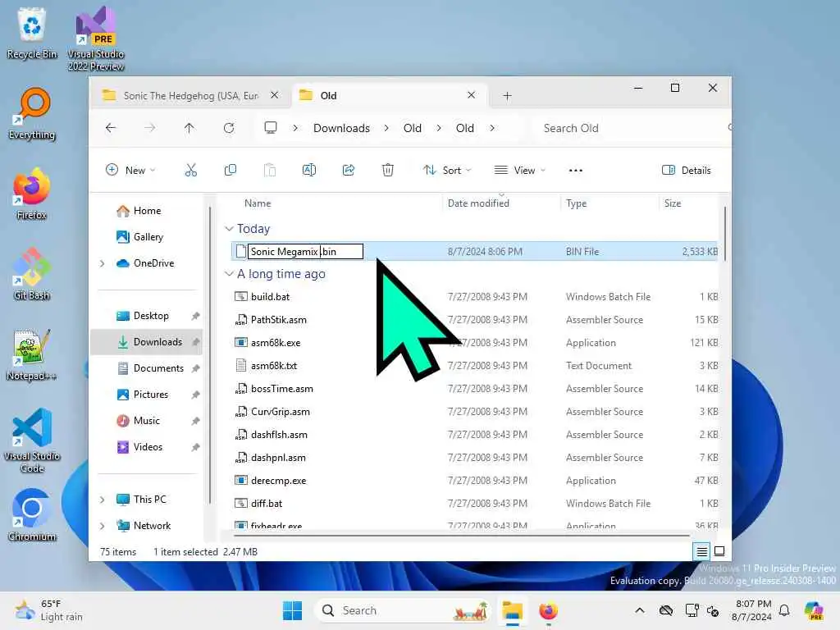Click the Delete trash icon in toolbar
Screen dimensions: 840x630
[388, 171]
